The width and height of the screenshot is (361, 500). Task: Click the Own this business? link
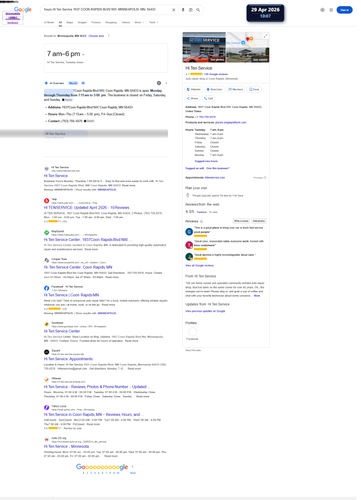[x=218, y=168]
